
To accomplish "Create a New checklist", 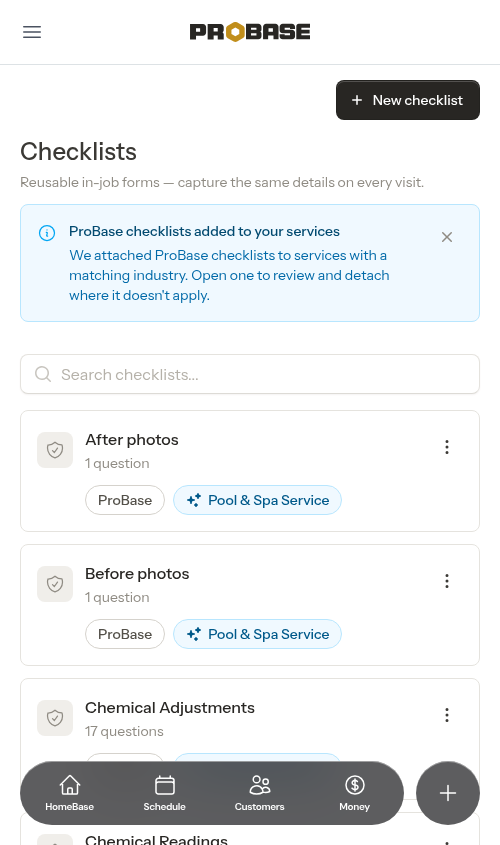I will click(408, 100).
